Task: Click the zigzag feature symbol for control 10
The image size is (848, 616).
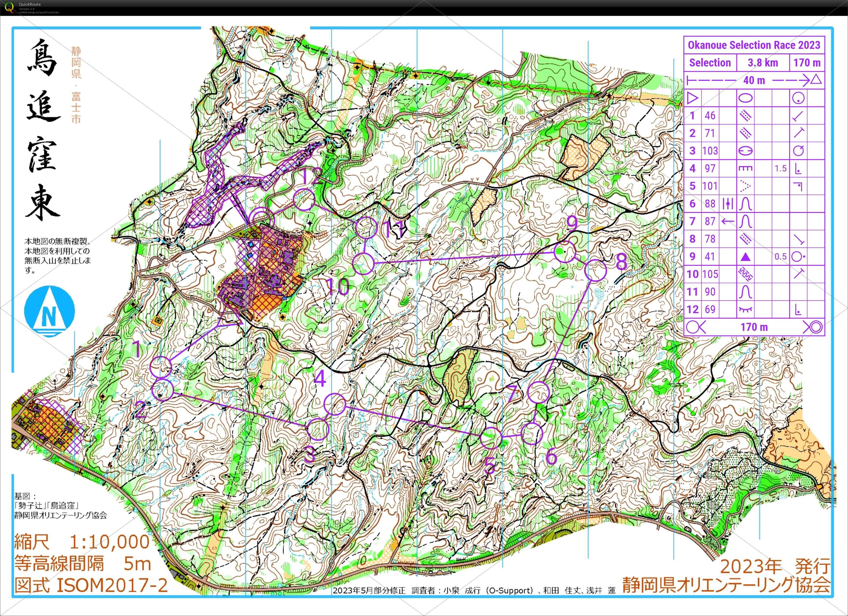Action: [745, 274]
